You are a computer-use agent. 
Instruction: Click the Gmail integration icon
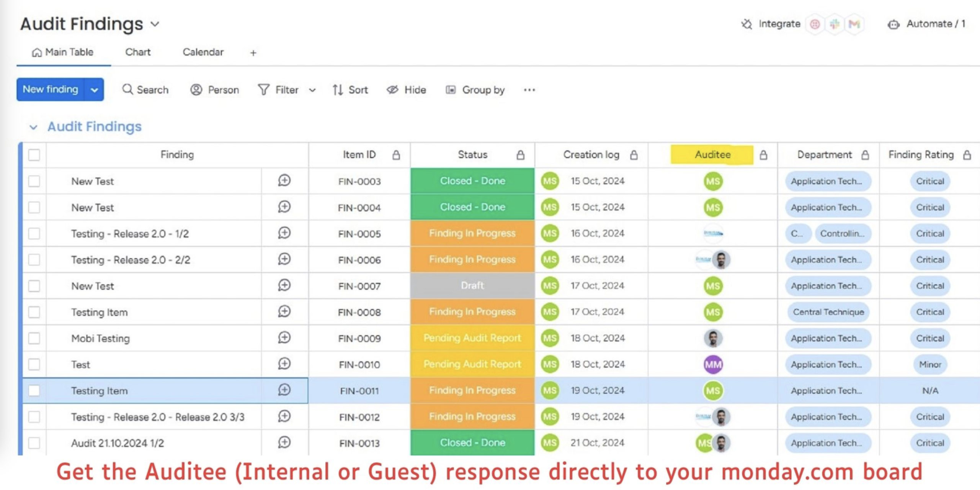point(854,24)
